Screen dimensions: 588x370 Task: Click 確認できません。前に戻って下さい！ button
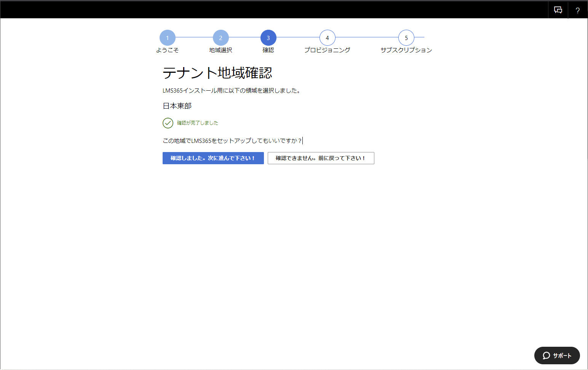[321, 158]
